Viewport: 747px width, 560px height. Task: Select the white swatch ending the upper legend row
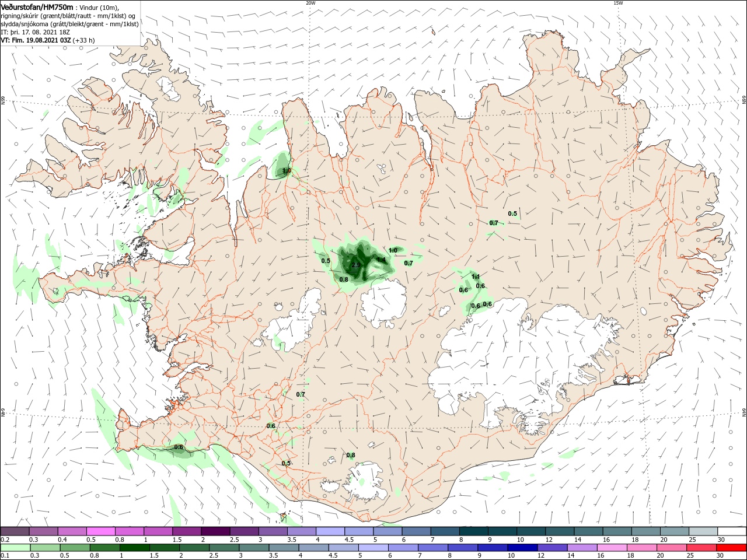coord(731,531)
